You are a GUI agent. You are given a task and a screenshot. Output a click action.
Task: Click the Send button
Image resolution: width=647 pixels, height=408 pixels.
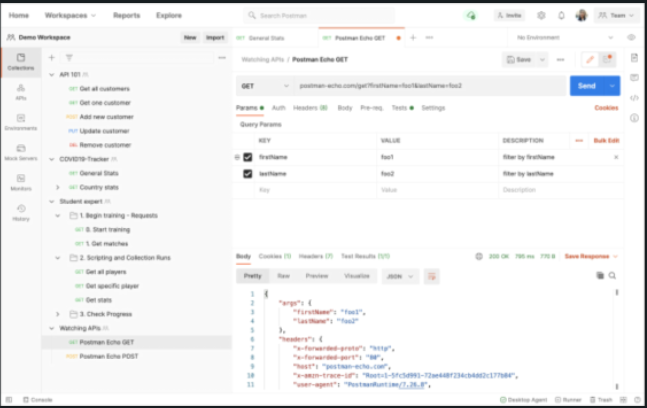coord(587,86)
